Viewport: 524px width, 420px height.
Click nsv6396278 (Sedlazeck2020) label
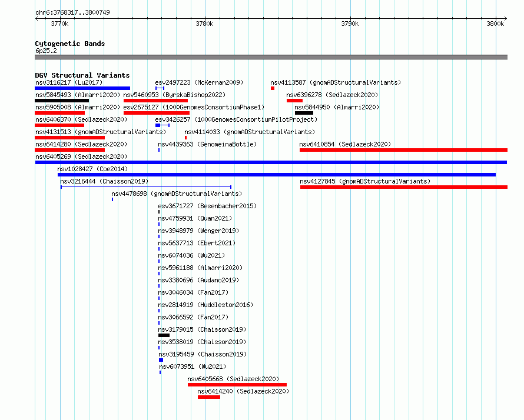(332, 95)
